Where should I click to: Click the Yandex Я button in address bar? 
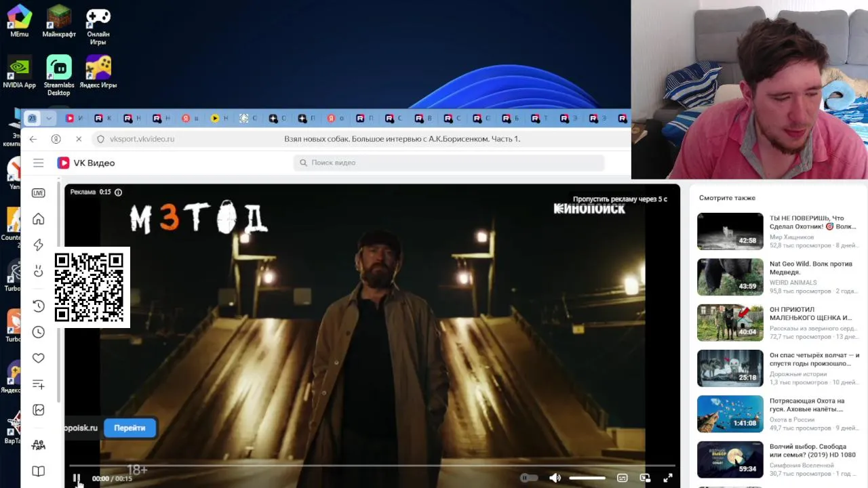[56, 139]
